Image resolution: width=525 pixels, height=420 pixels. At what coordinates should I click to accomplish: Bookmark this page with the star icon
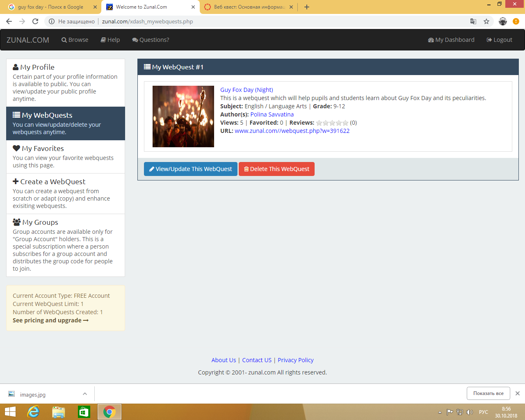coord(486,21)
